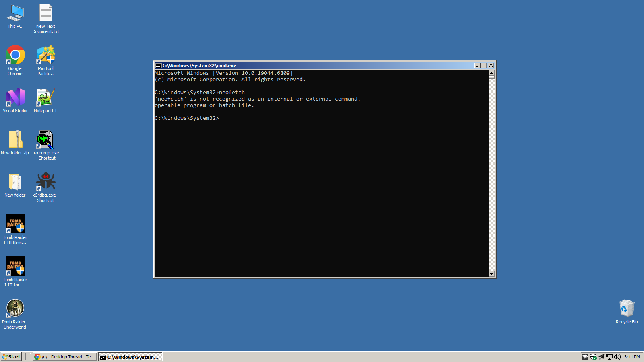This screenshot has width=644, height=362.
Task: Select the Visual Studio desktop icon
Action: 15,98
